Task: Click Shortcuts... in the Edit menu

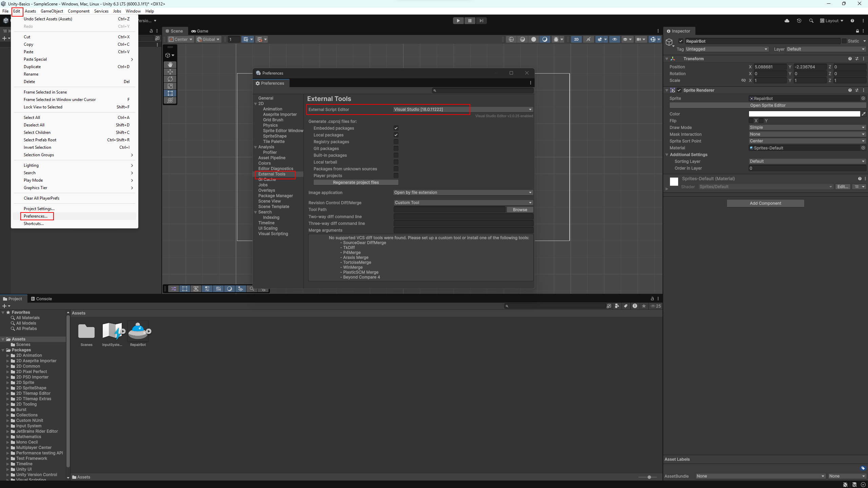Action: 34,224
